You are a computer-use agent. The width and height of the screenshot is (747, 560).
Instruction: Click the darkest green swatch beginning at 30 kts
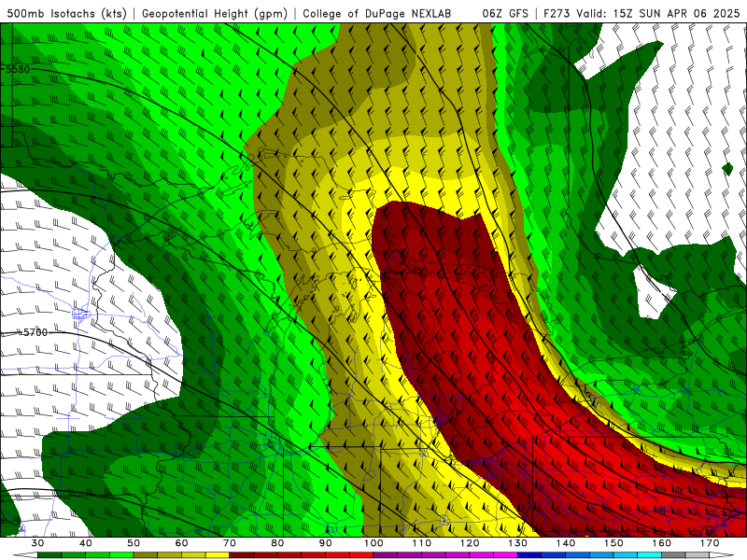point(49,555)
